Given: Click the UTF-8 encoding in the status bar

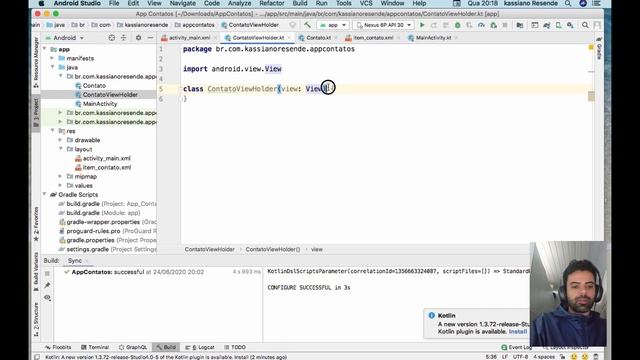Looking at the screenshot, I should tap(520, 357).
